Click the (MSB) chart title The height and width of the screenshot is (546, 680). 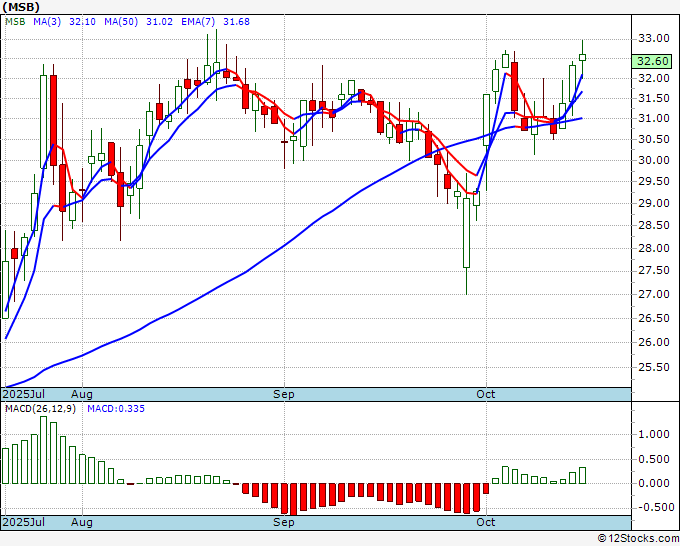pyautogui.click(x=21, y=7)
